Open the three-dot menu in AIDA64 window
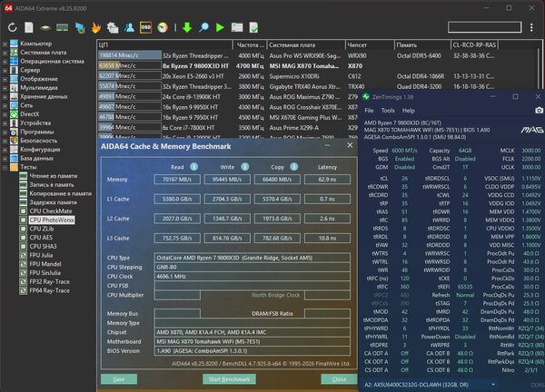The width and height of the screenshot is (545, 392). point(531,27)
